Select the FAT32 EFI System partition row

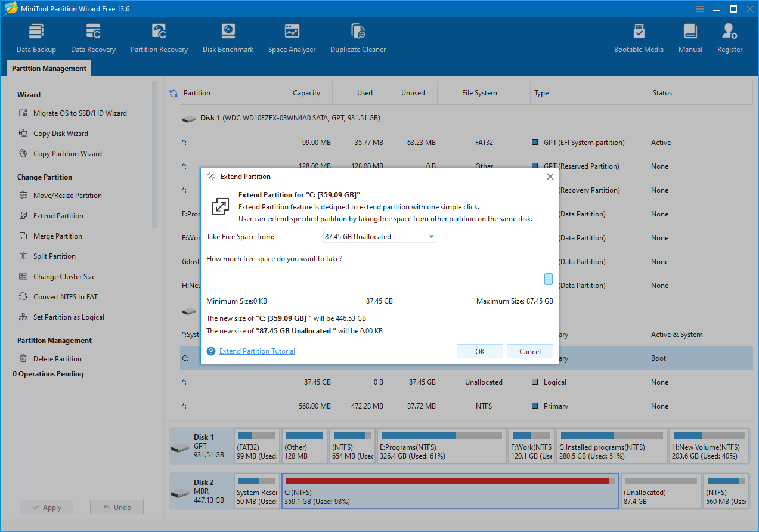point(466,143)
